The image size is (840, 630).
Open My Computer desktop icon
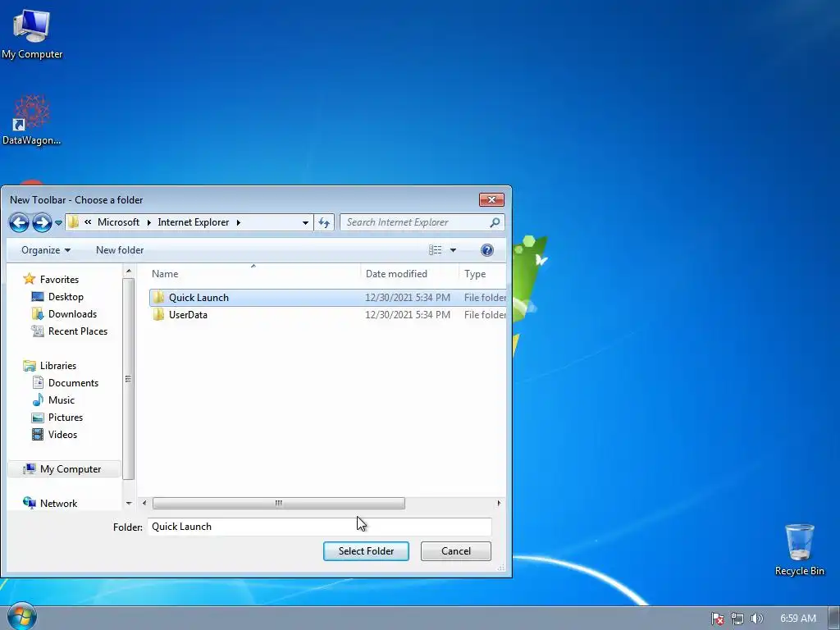coord(32,34)
